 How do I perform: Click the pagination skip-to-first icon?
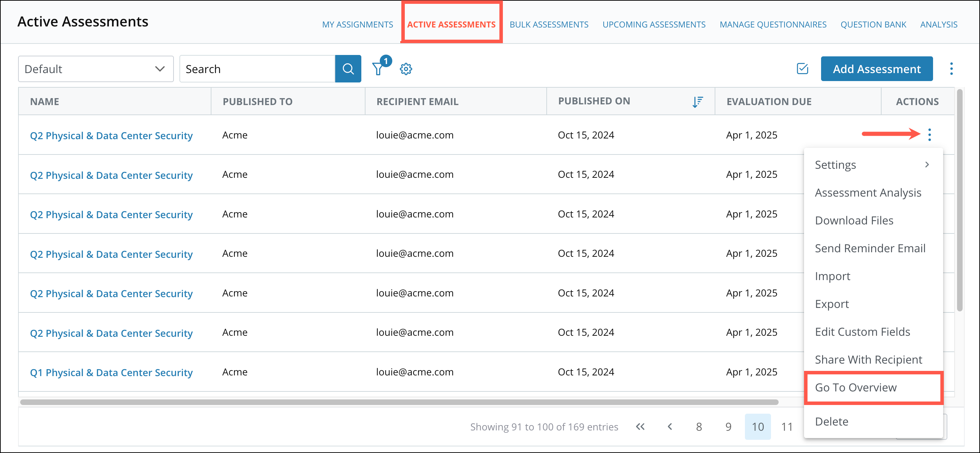pos(640,426)
